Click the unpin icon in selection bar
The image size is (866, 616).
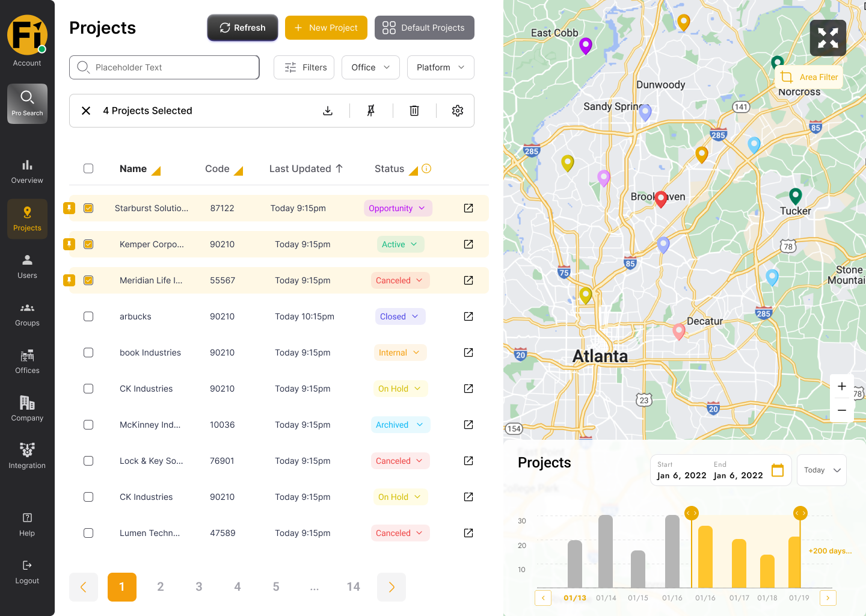(x=371, y=111)
